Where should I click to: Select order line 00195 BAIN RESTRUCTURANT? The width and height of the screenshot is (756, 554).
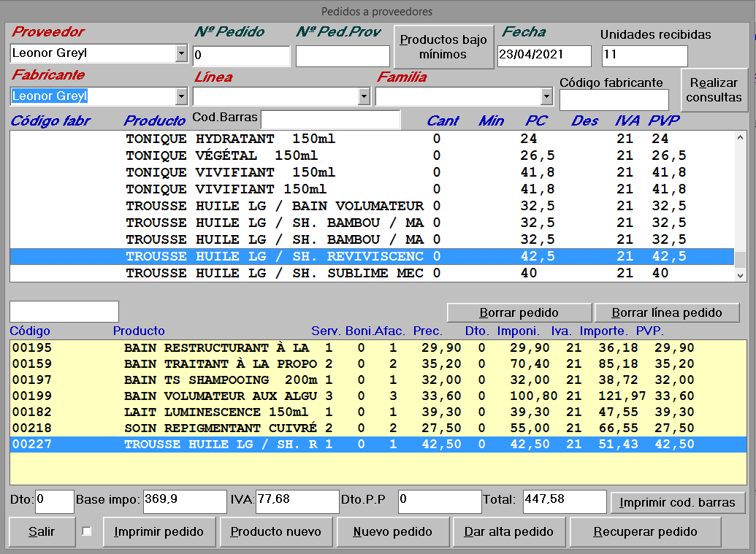point(378,348)
